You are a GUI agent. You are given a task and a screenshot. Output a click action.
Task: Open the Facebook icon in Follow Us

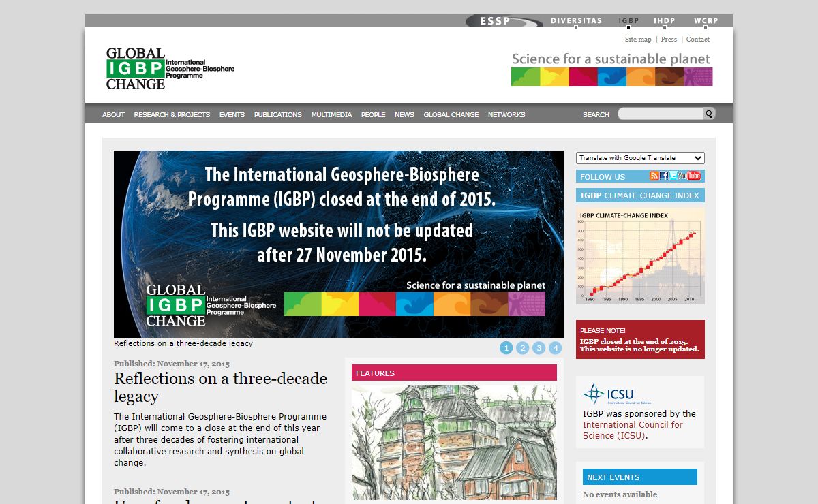(x=664, y=176)
